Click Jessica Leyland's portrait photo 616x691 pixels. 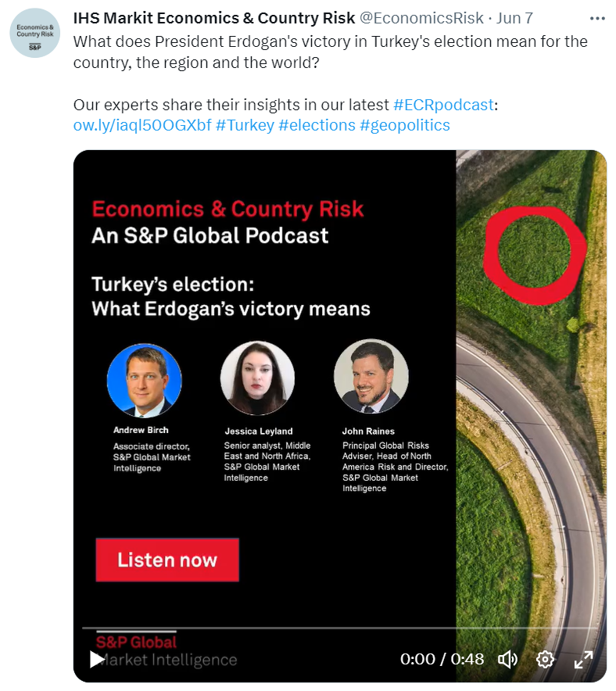[257, 378]
